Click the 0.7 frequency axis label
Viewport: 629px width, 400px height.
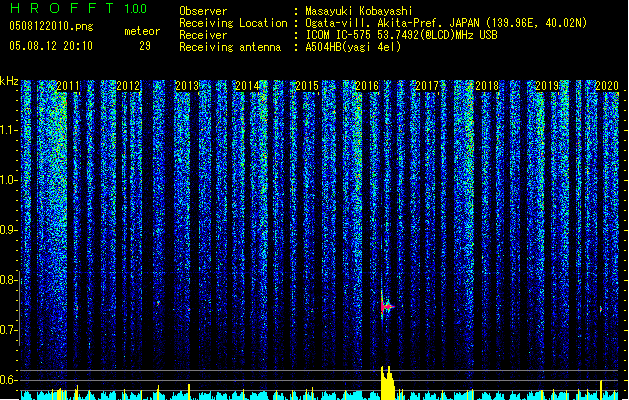[x=8, y=330]
